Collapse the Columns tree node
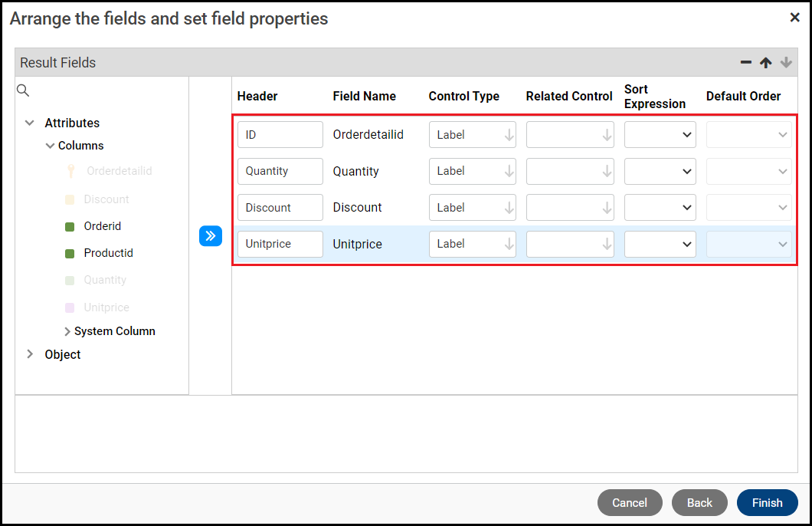812x526 pixels. click(51, 146)
